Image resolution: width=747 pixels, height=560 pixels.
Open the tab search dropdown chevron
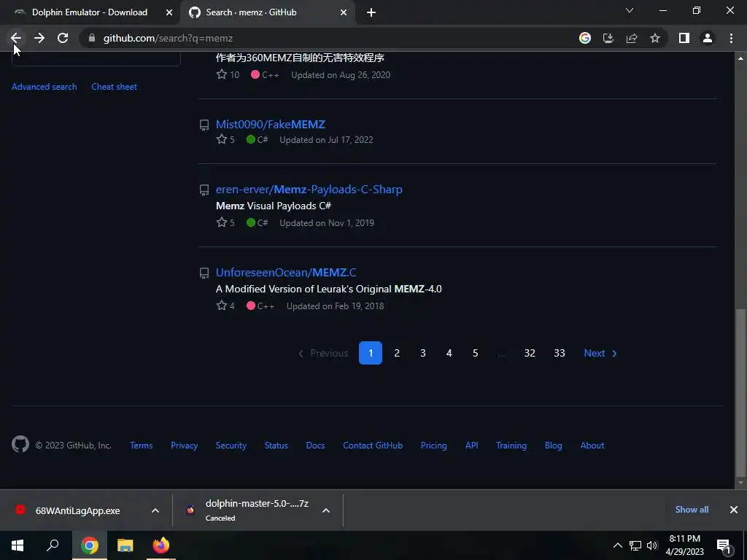pos(630,10)
